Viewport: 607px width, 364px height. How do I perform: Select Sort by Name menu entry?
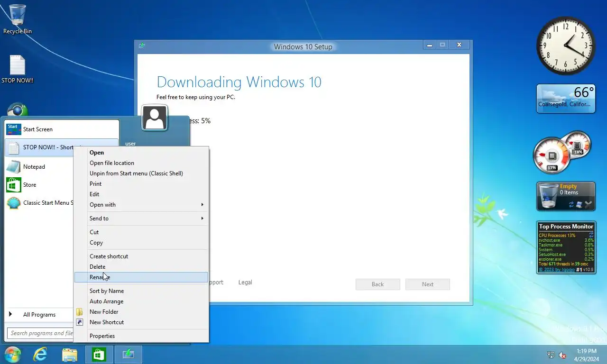coord(141,291)
